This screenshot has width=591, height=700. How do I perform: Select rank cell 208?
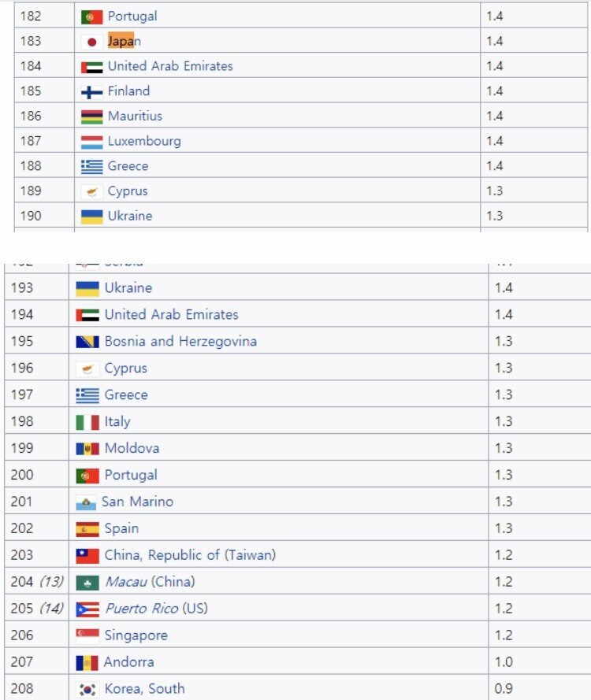tap(36, 689)
